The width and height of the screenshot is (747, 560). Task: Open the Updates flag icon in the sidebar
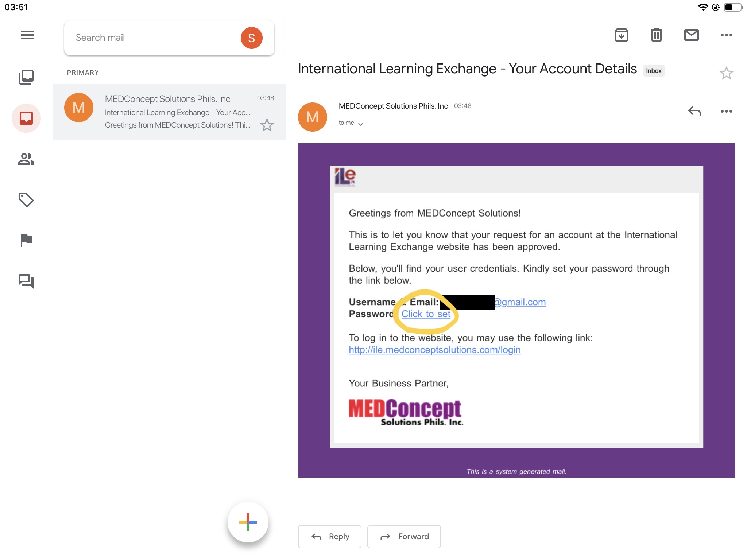pos(26,241)
